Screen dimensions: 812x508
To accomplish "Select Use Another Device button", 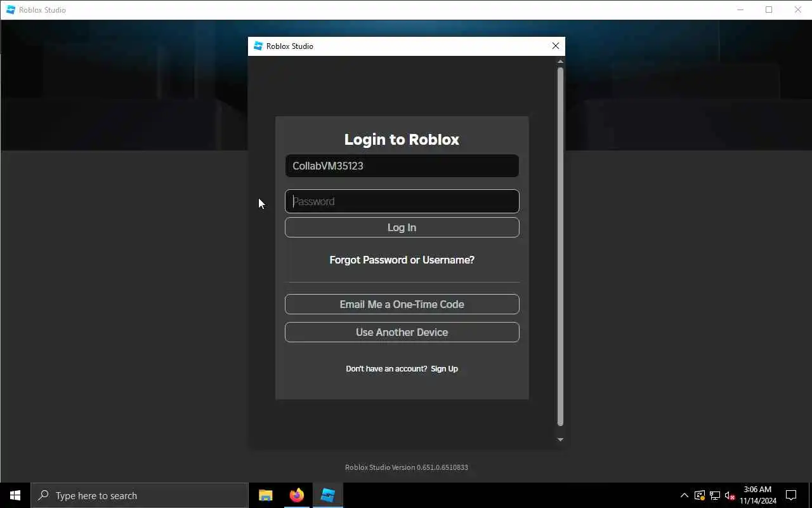I will [402, 332].
